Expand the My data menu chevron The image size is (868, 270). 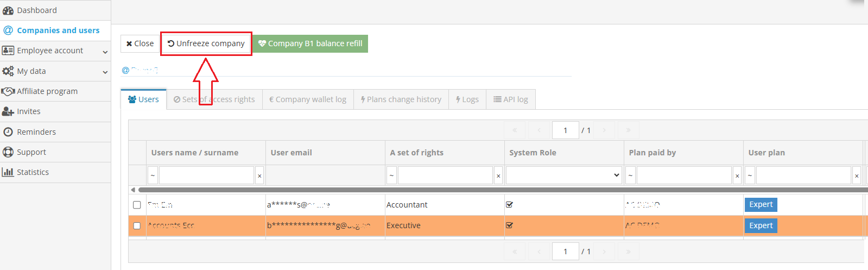(105, 72)
